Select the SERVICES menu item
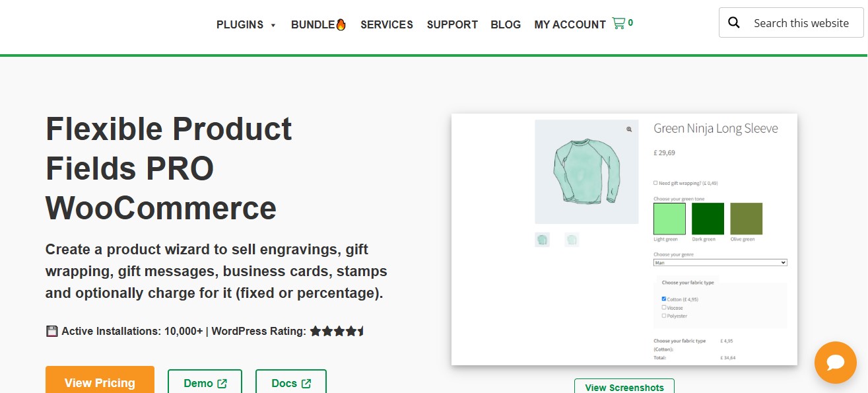 coord(386,24)
